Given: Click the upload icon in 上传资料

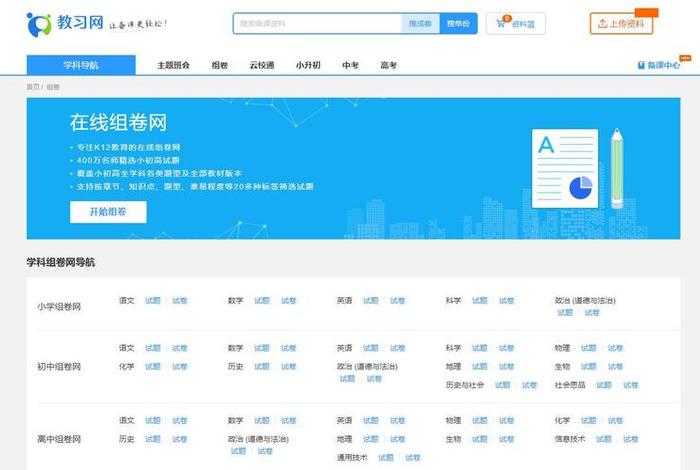Looking at the screenshot, I should coord(602,24).
